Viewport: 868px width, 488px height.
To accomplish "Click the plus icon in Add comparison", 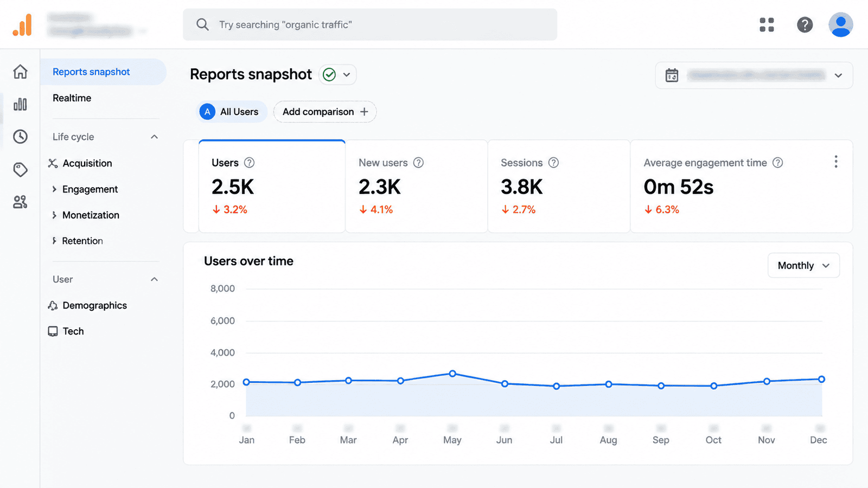I will [x=364, y=112].
